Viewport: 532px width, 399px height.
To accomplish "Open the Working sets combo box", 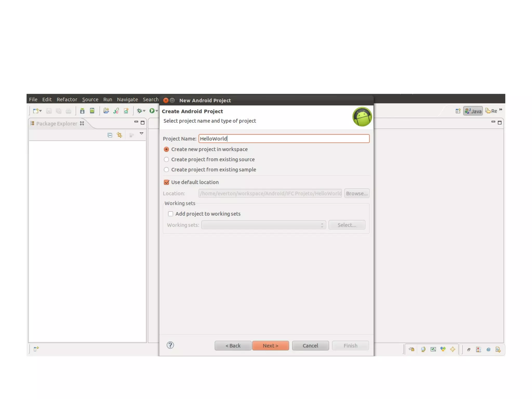I will [x=263, y=225].
